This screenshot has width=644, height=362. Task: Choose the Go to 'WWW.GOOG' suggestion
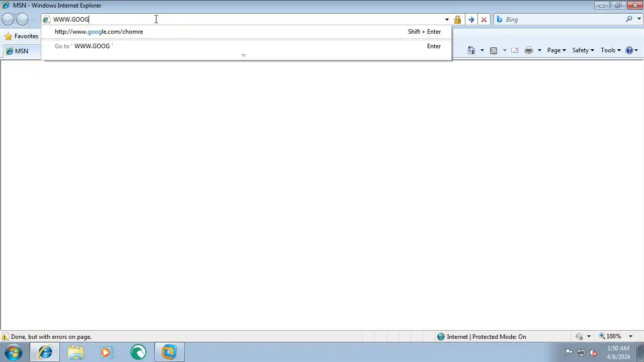247,46
